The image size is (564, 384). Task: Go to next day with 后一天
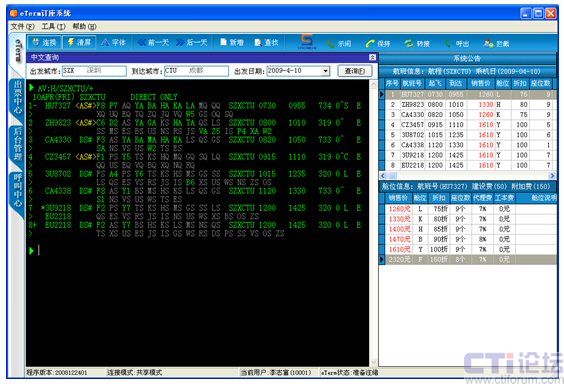[192, 43]
